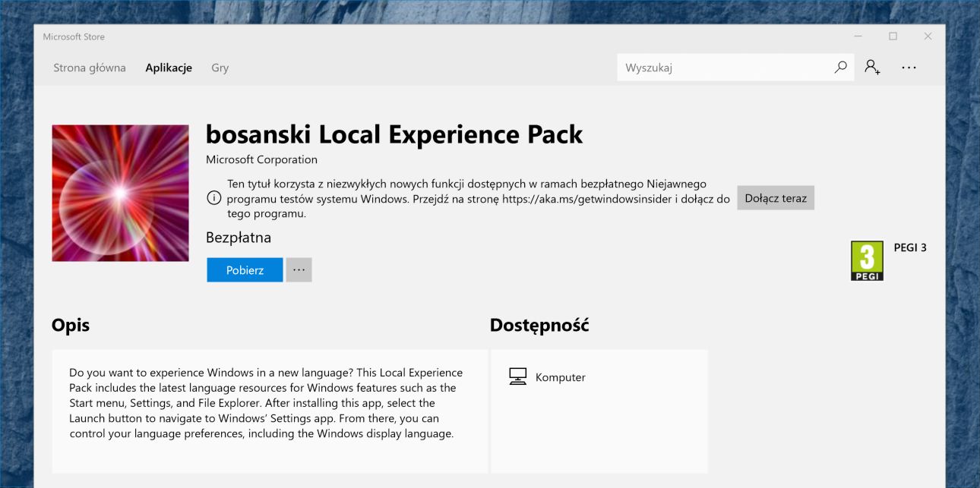The image size is (980, 488).
Task: Click the Microsoft Store title bar text
Action: (74, 36)
